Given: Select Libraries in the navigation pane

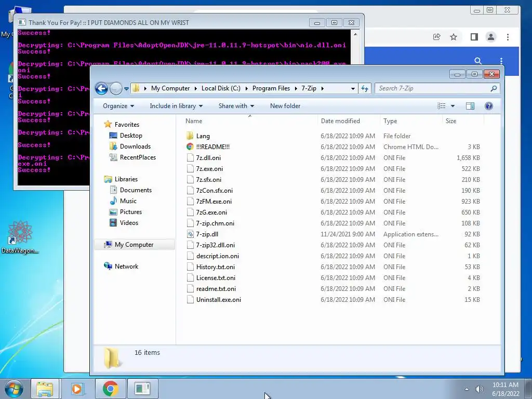Looking at the screenshot, I should (x=126, y=179).
